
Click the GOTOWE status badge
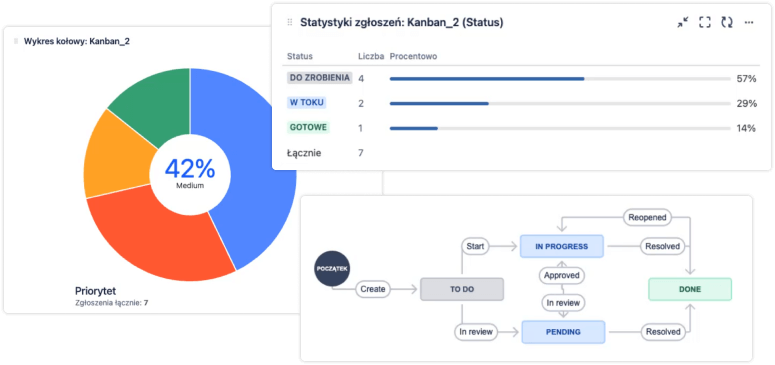coord(308,127)
